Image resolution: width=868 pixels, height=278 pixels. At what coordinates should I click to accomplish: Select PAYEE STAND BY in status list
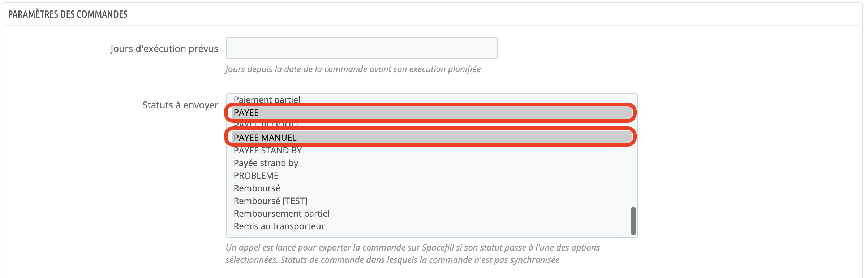267,151
